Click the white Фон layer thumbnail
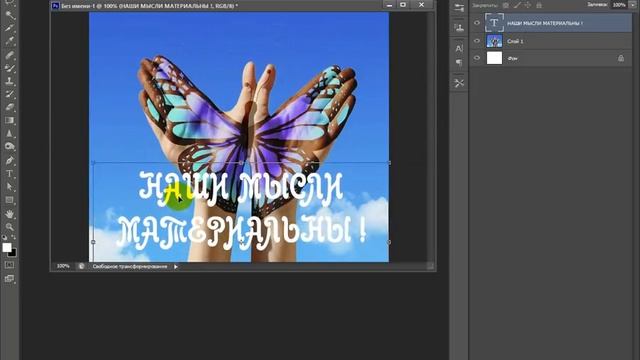 point(494,58)
